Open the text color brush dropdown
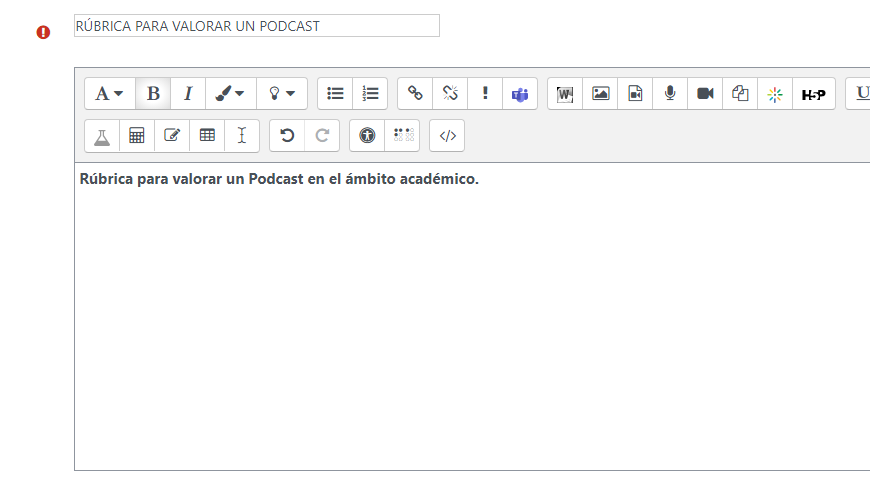870x485 pixels. [231, 94]
